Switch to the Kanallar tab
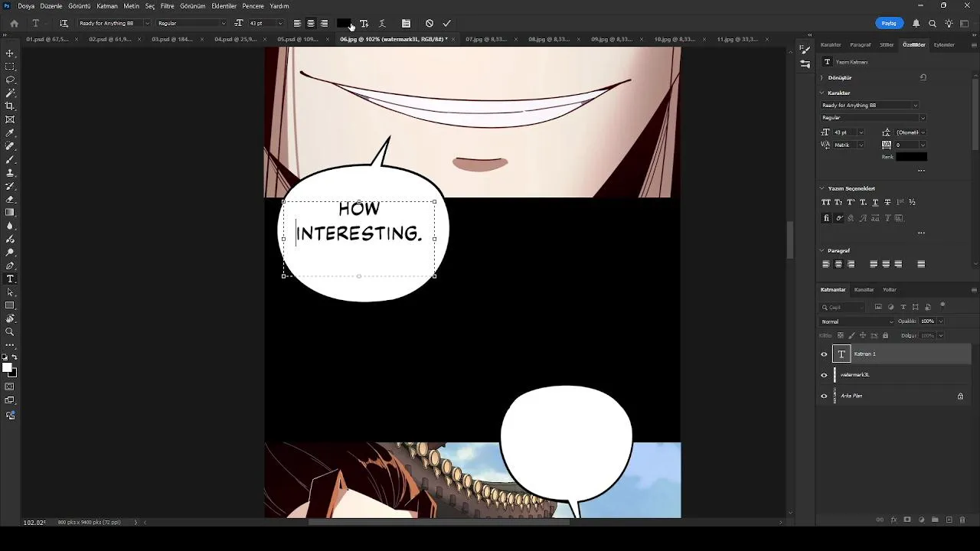Image resolution: width=980 pixels, height=551 pixels. [x=864, y=289]
